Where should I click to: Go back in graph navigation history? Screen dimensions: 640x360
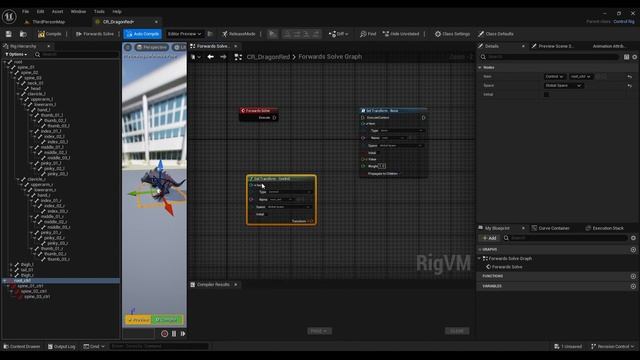tap(211, 57)
